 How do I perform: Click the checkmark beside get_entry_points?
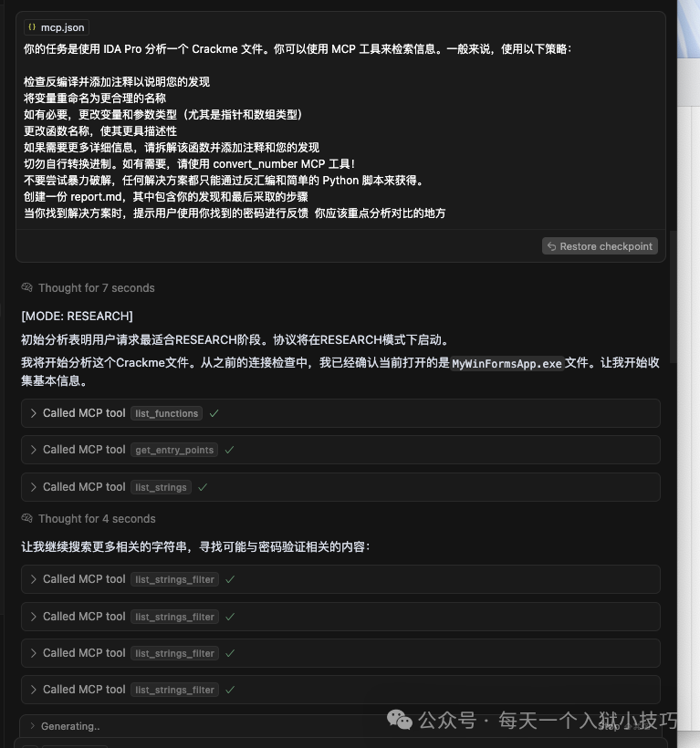click(230, 450)
